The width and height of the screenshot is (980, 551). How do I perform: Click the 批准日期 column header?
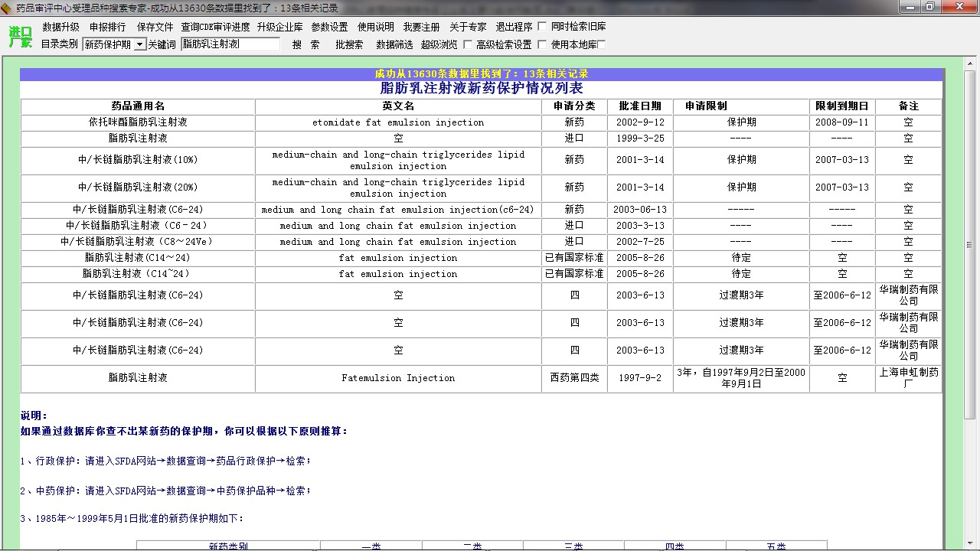640,106
